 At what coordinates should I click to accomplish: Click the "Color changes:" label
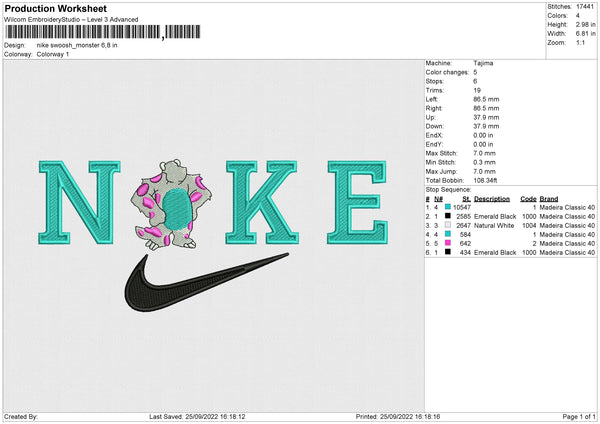tap(447, 72)
